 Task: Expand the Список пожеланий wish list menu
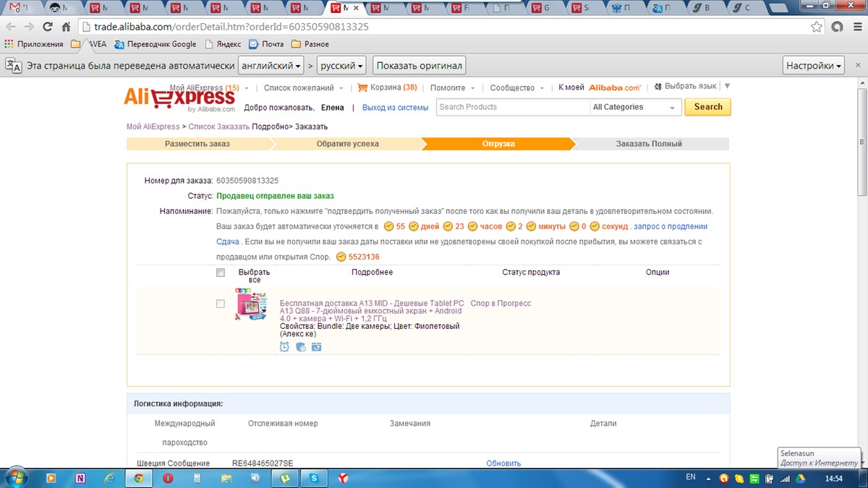click(303, 87)
